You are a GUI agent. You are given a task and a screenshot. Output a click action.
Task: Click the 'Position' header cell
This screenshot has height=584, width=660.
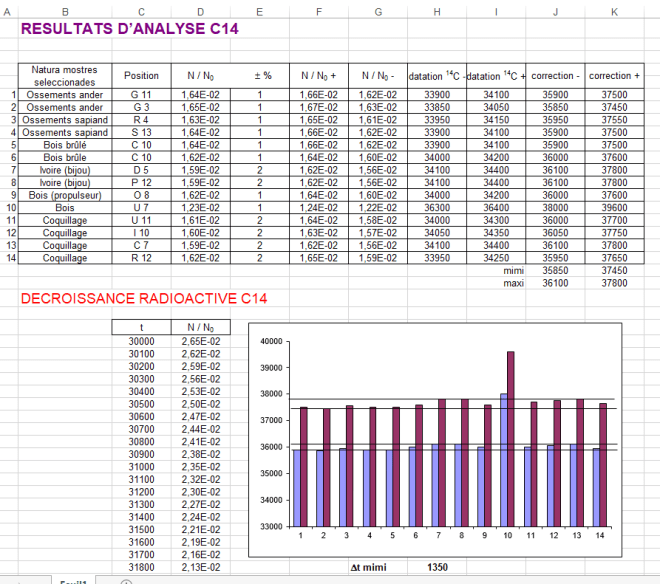click(141, 76)
